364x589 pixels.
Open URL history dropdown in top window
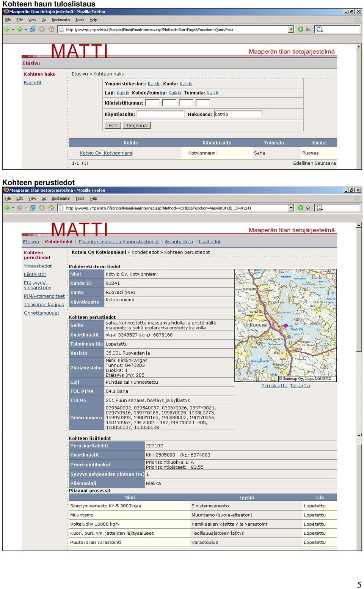tap(291, 29)
